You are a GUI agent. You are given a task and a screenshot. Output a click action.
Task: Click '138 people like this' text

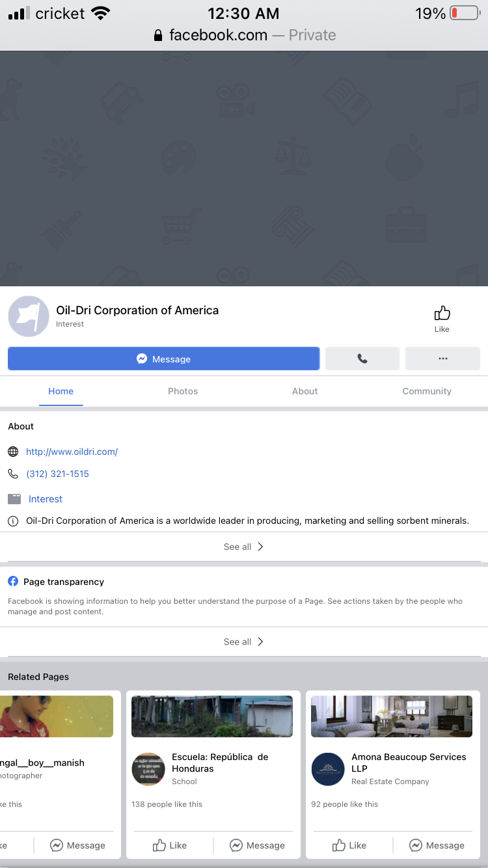tap(167, 804)
